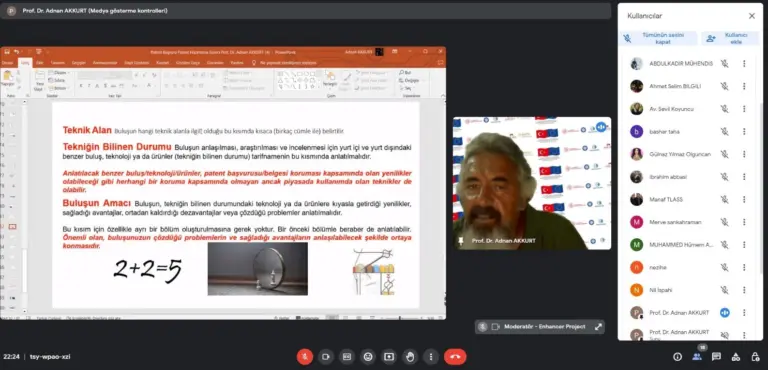Mute Av. Sevil Koyuncu microphone icon
Image resolution: width=768 pixels, height=370 pixels.
pos(724,109)
